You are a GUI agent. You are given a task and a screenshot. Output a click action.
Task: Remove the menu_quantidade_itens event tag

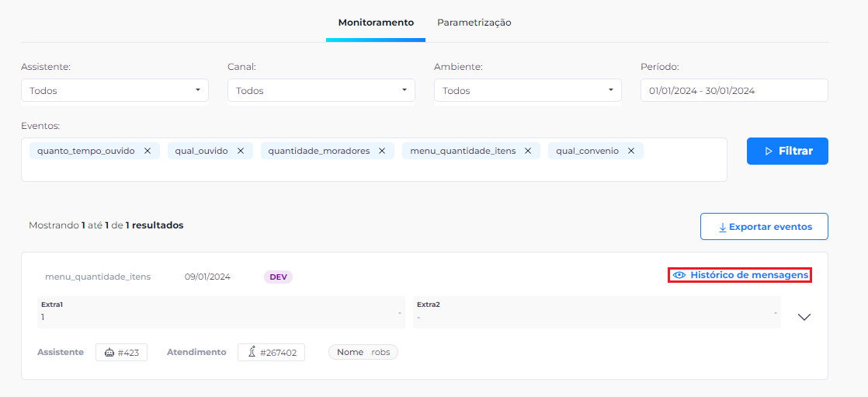(x=528, y=151)
